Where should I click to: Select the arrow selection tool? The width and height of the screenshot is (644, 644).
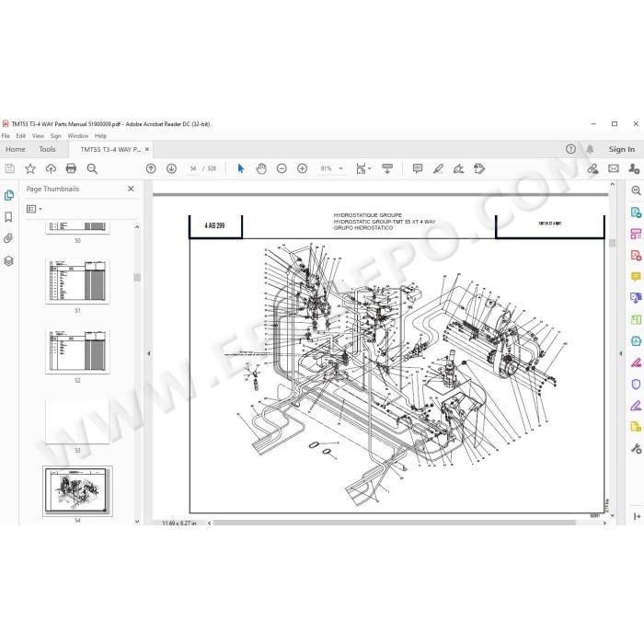(x=241, y=168)
